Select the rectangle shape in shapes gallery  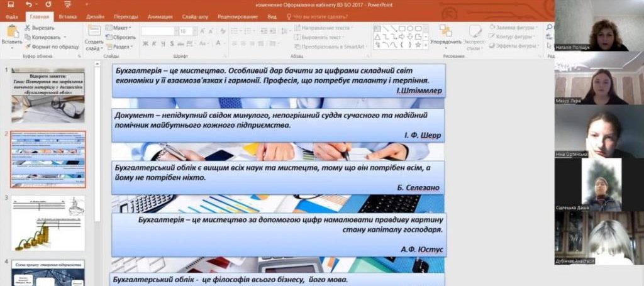click(402, 28)
